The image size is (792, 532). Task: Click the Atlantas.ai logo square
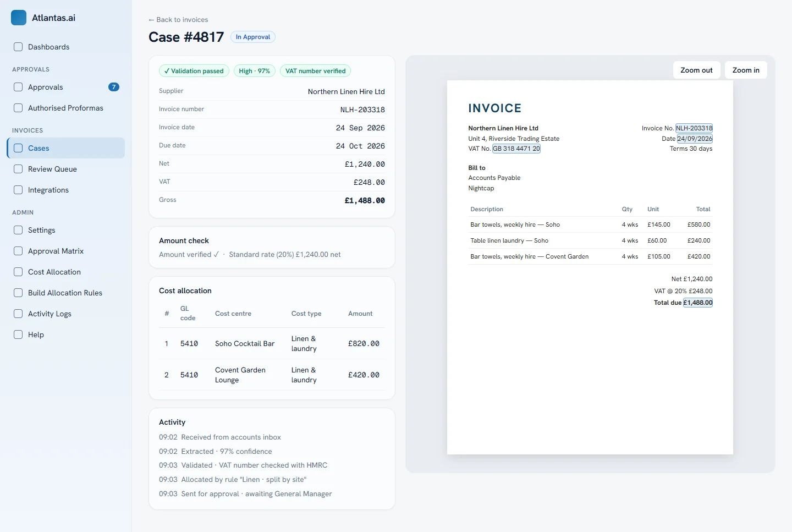point(19,18)
